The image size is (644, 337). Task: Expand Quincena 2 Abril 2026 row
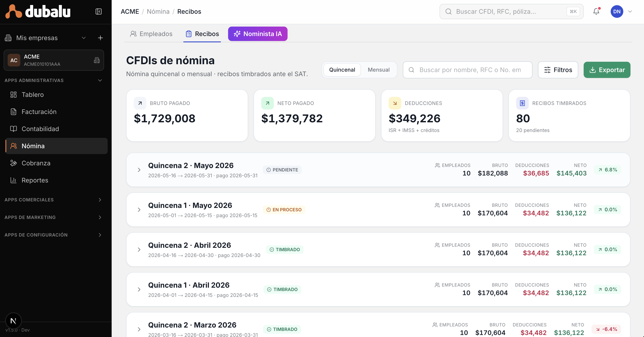pos(139,249)
